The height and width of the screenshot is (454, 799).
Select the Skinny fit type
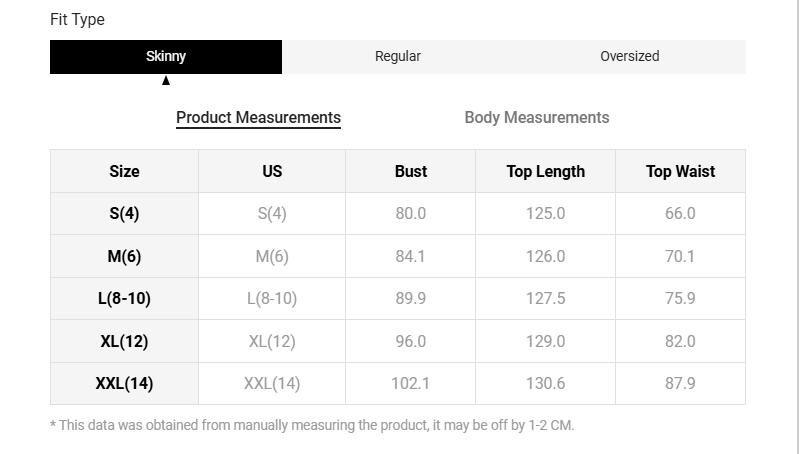tap(166, 57)
